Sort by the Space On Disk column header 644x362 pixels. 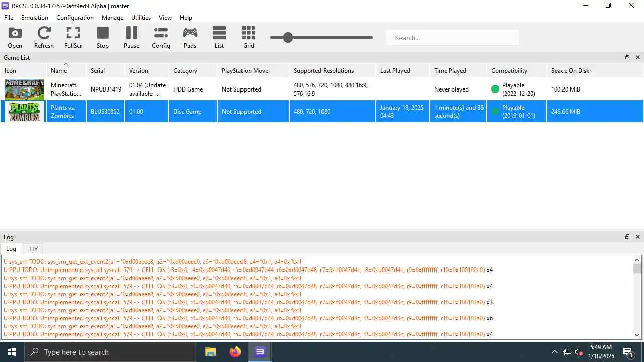click(x=595, y=70)
